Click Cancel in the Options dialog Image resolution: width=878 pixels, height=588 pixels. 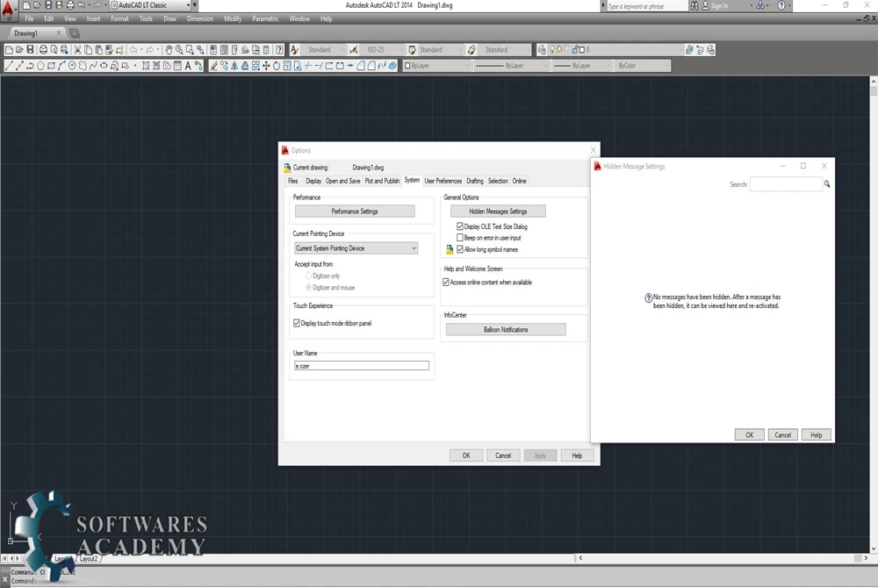pos(503,456)
